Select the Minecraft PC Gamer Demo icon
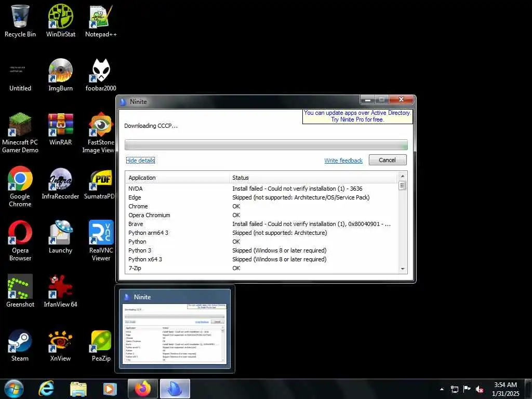 click(20, 133)
